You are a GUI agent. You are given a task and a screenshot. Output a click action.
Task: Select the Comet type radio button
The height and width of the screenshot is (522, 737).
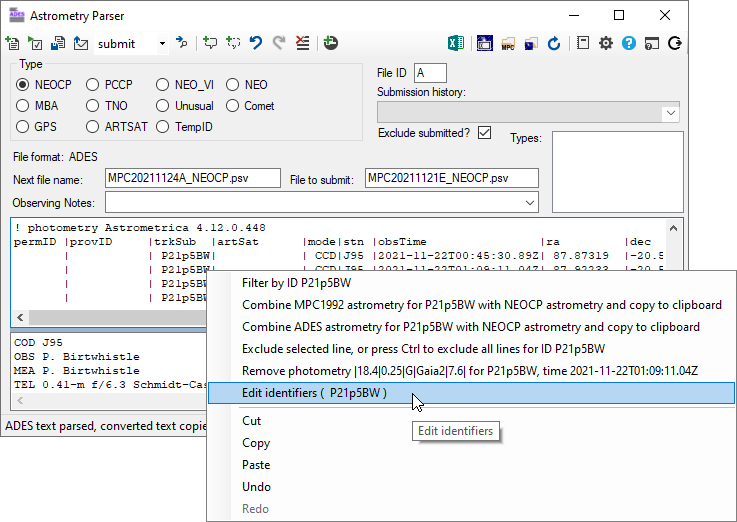click(x=233, y=106)
